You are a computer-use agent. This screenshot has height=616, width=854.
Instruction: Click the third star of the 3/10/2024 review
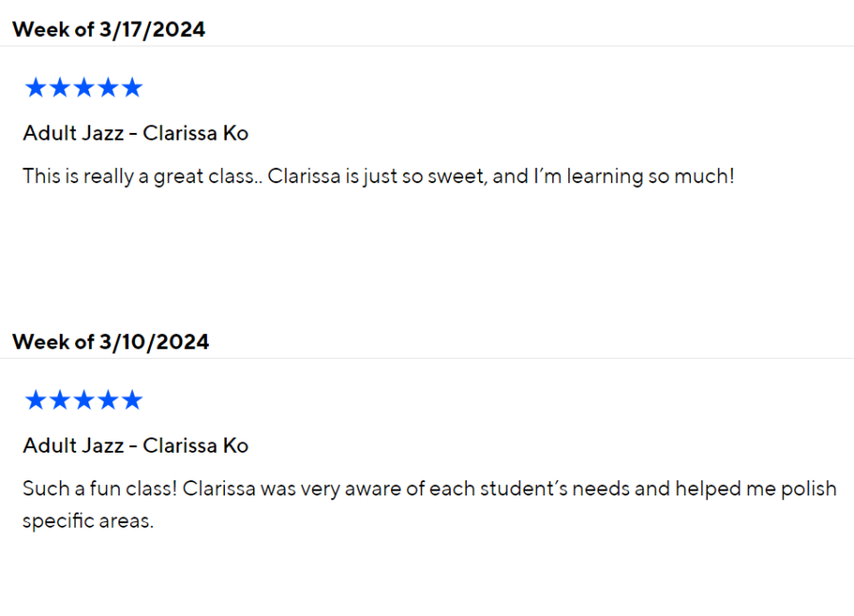click(84, 401)
